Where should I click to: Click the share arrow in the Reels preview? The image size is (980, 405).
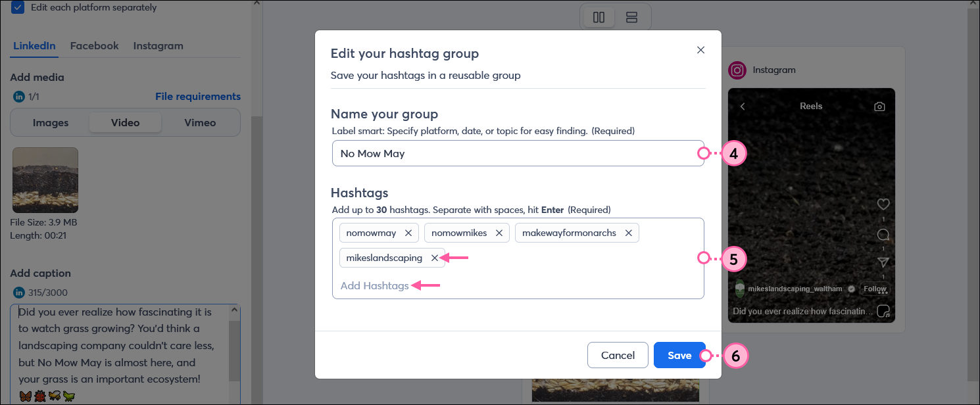coord(883,261)
